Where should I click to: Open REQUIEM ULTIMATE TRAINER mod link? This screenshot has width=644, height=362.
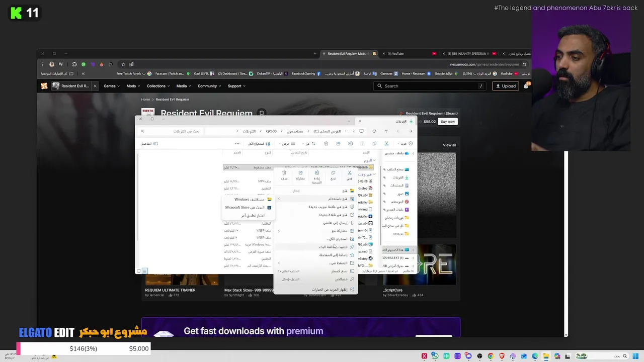pyautogui.click(x=170, y=290)
